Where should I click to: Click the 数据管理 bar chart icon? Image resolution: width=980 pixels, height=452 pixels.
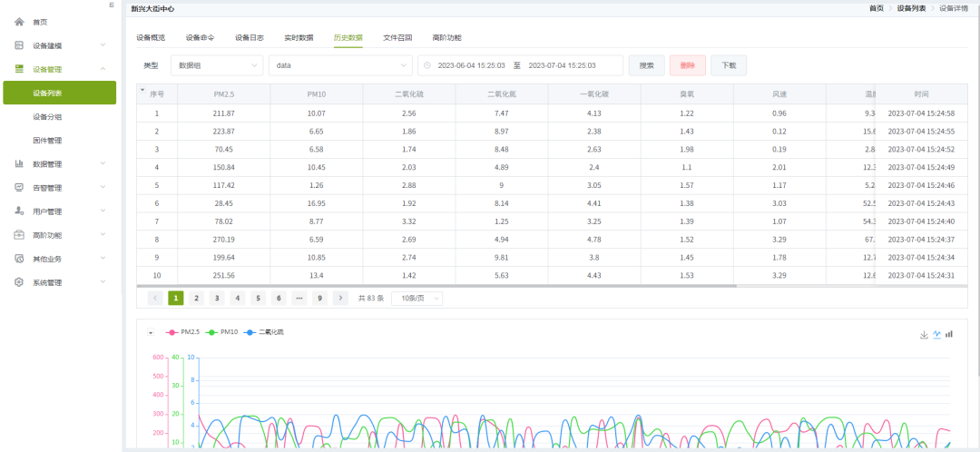pyautogui.click(x=19, y=164)
